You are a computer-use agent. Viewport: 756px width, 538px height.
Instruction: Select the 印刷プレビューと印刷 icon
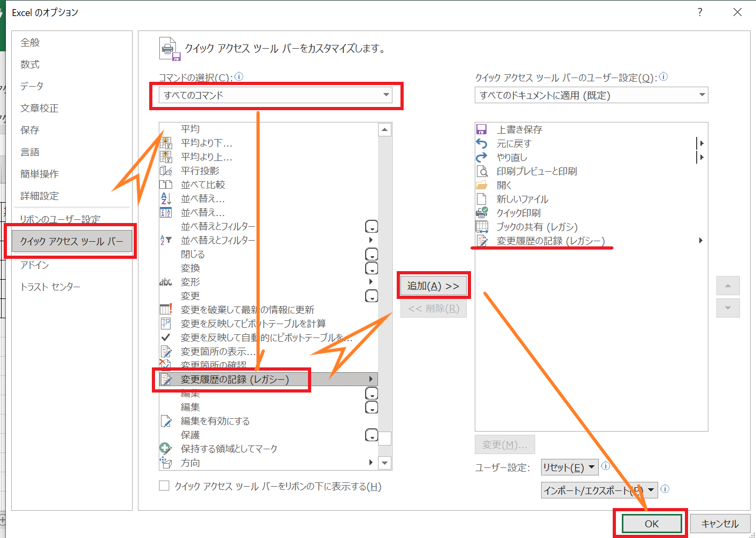pos(482,171)
